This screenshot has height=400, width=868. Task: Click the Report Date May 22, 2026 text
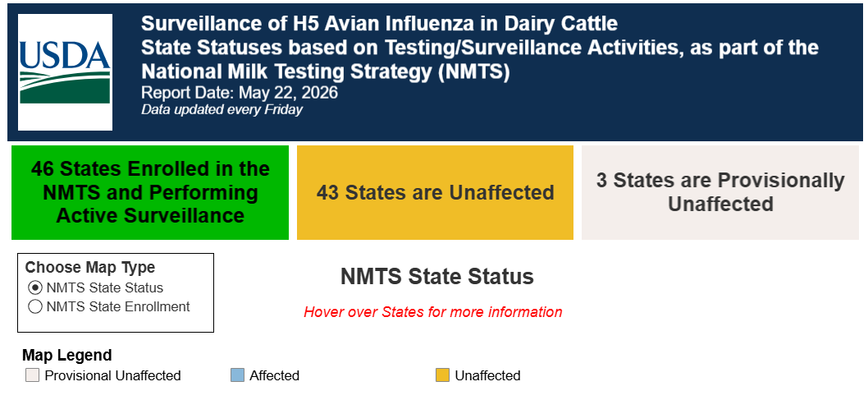point(239,92)
